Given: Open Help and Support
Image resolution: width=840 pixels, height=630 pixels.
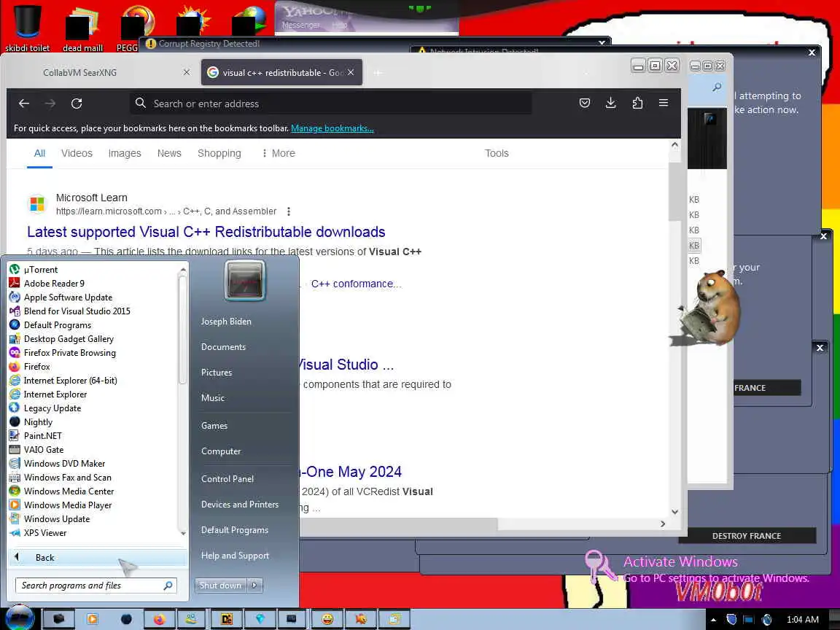Looking at the screenshot, I should point(235,556).
